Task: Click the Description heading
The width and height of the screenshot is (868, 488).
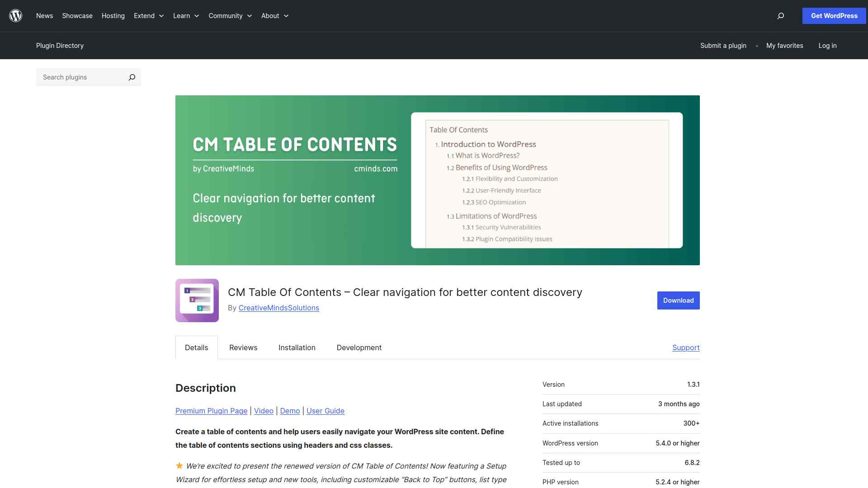Action: pos(206,388)
